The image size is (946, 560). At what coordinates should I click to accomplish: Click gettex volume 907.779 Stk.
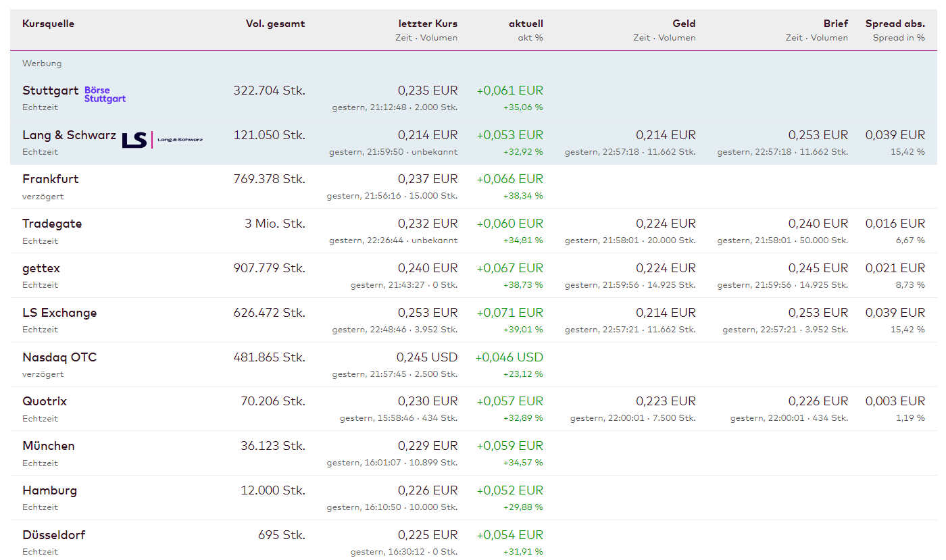269,268
